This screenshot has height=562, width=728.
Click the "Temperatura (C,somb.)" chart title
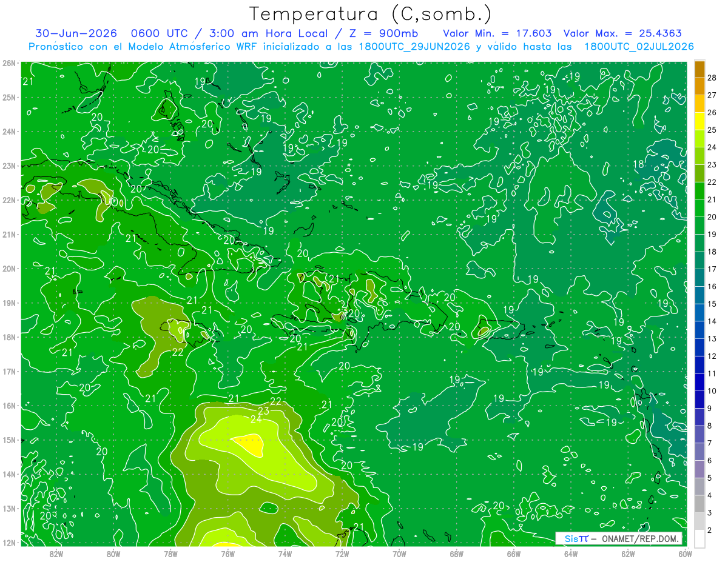371,15
